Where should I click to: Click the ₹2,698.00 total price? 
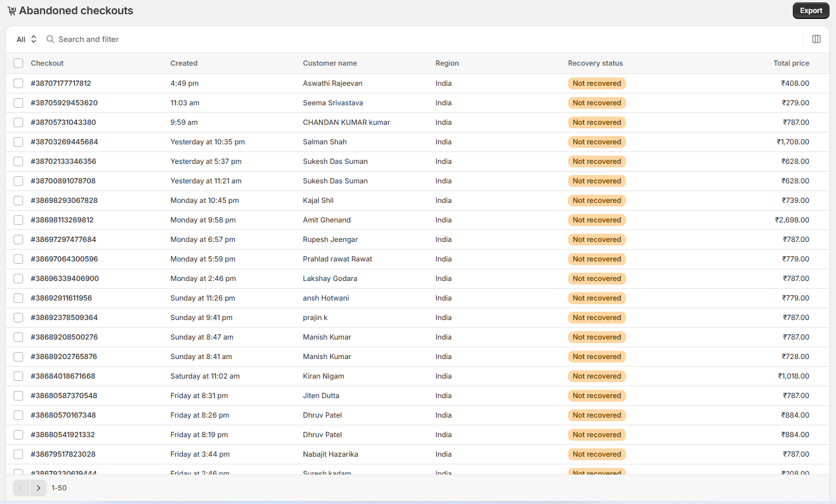pyautogui.click(x=792, y=220)
